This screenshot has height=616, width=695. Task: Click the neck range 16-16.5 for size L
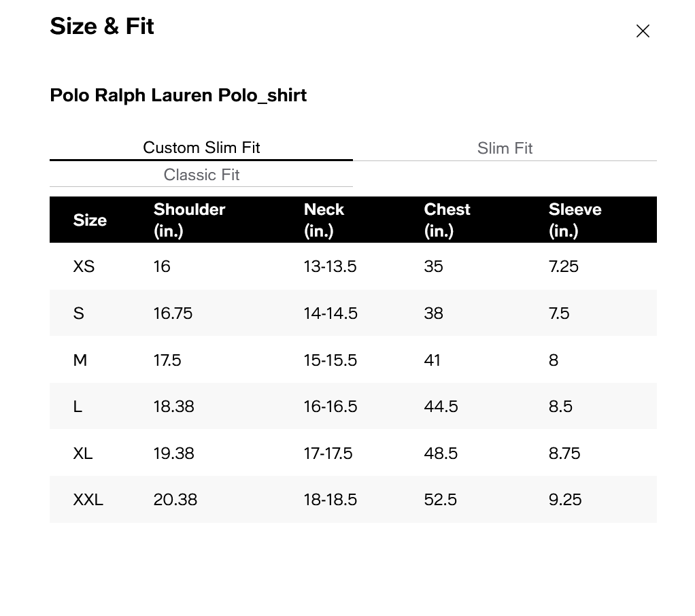pyautogui.click(x=330, y=406)
